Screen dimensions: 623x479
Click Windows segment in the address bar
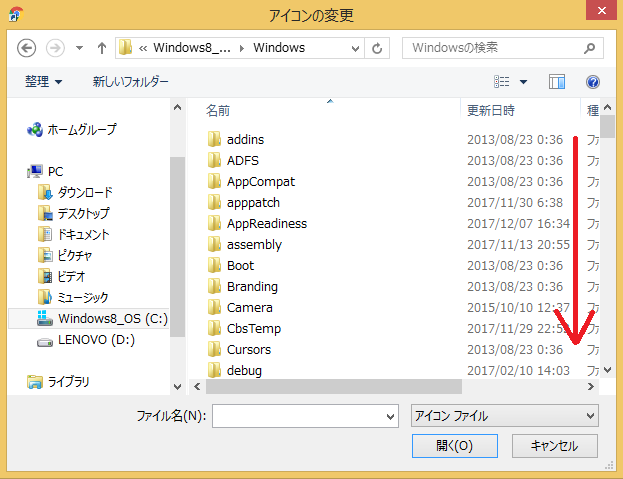(279, 48)
